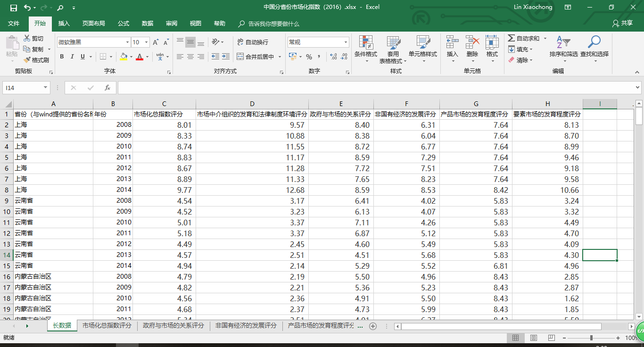Click the AutoSum sigma icon
This screenshot has width=644, height=347.
[x=512, y=38]
